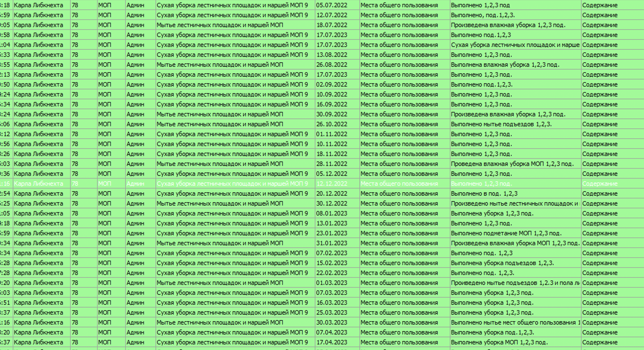Select the highlighted row dated 12.12.2022

tap(331, 184)
